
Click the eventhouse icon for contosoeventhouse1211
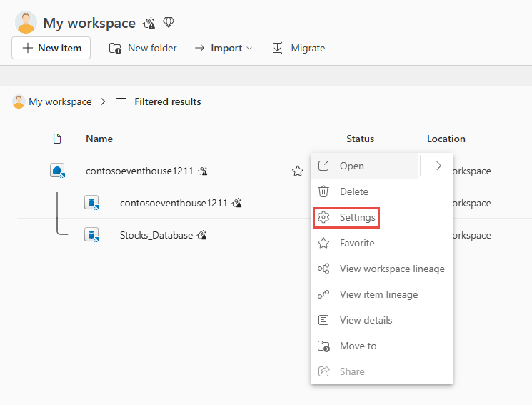[58, 171]
